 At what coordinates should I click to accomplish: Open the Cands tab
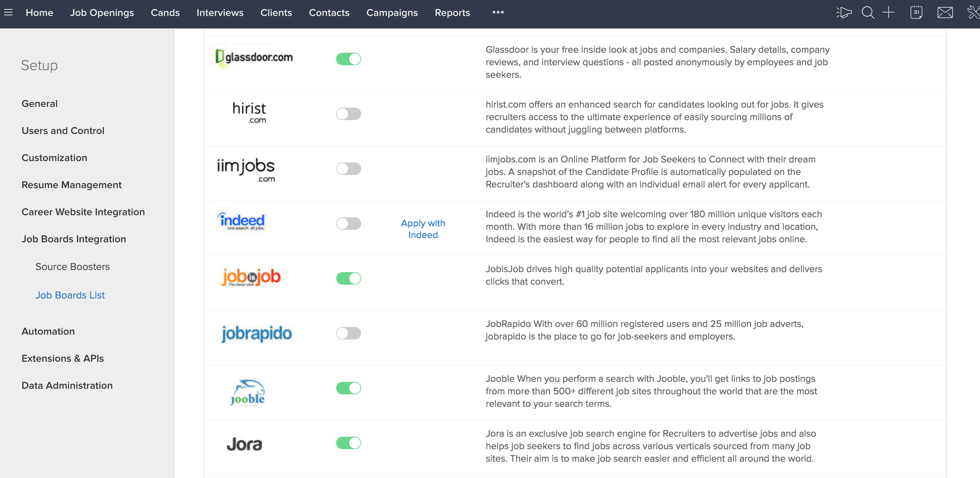165,12
